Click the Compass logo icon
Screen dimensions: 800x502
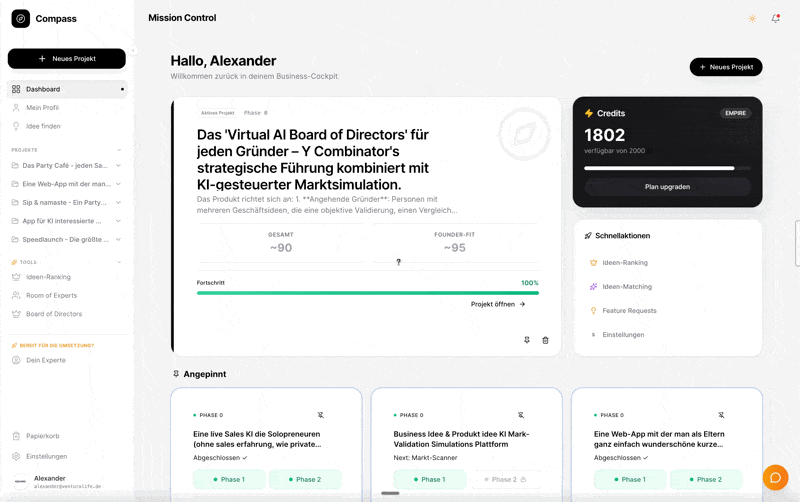click(x=20, y=19)
